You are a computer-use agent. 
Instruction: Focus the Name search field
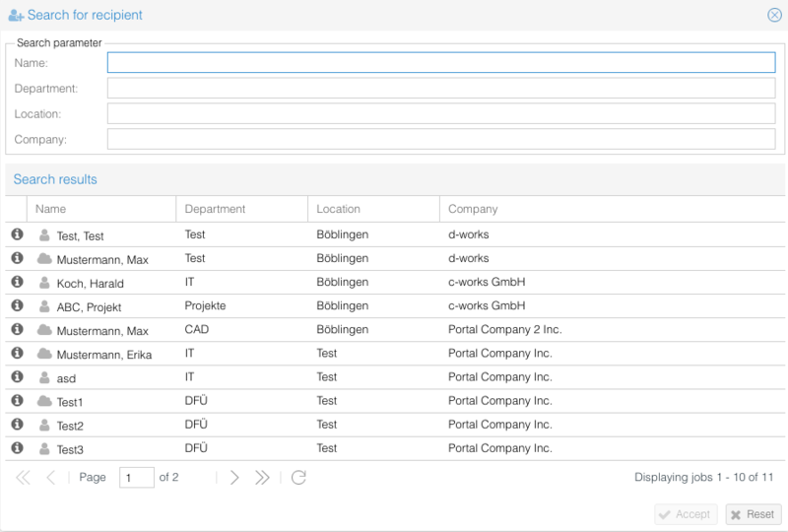point(441,63)
